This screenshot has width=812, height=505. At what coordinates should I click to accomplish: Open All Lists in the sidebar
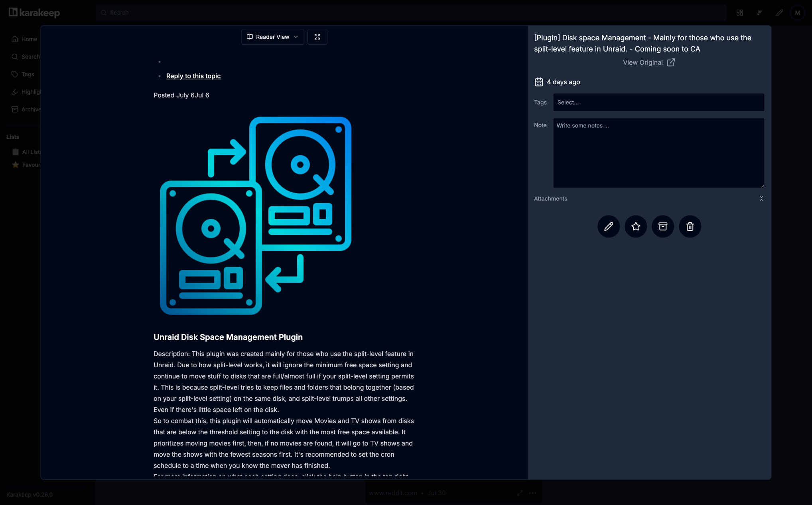tap(26, 152)
